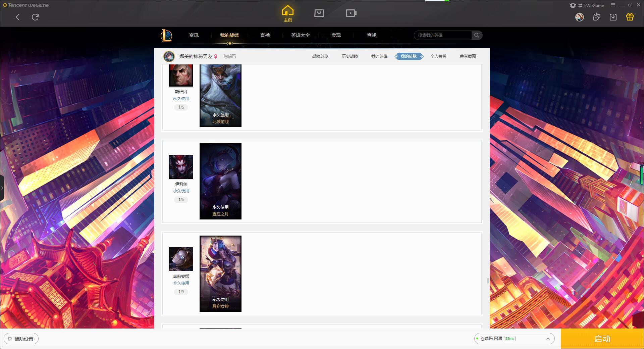This screenshot has width=644, height=349.
Task: Click the 伊莉丝 champion portrait
Action: coord(181,167)
